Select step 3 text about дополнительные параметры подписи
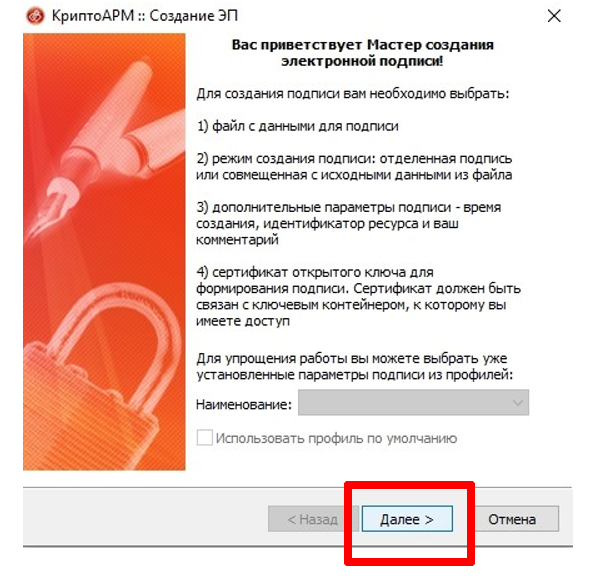Image resolution: width=609 pixels, height=576 pixels. (x=349, y=223)
